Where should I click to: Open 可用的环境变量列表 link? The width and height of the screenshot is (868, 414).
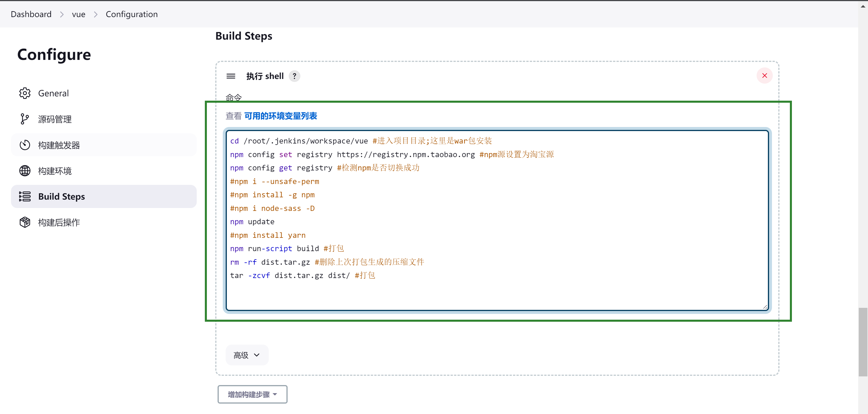click(x=281, y=116)
